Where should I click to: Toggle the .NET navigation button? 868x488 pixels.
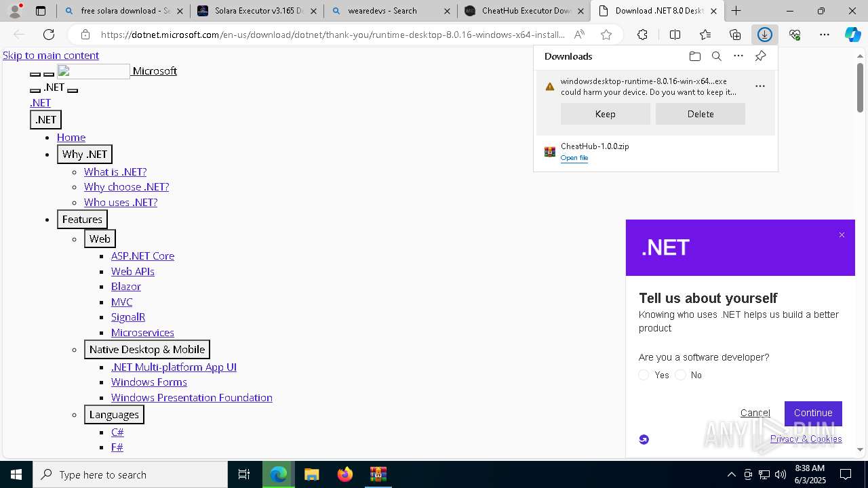pos(45,119)
